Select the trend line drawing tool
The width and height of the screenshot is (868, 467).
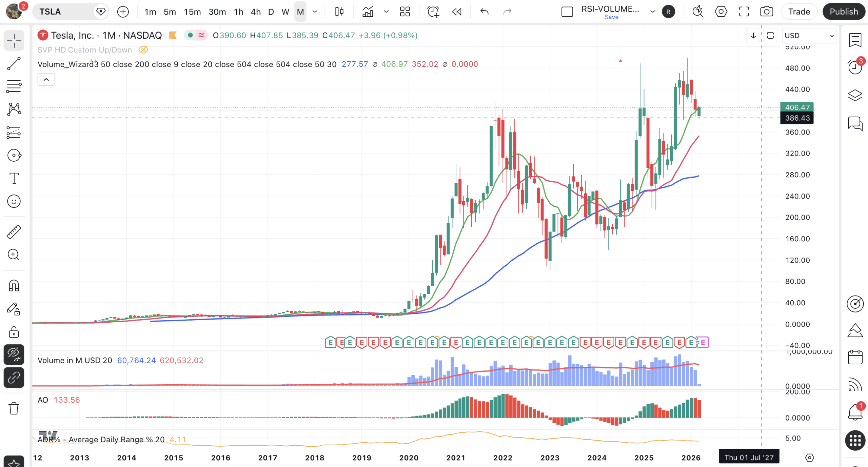coord(14,64)
